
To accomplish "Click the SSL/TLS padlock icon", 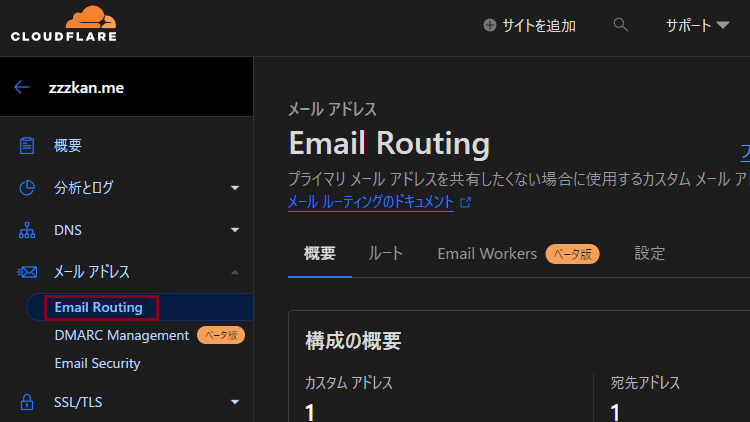I will [27, 402].
